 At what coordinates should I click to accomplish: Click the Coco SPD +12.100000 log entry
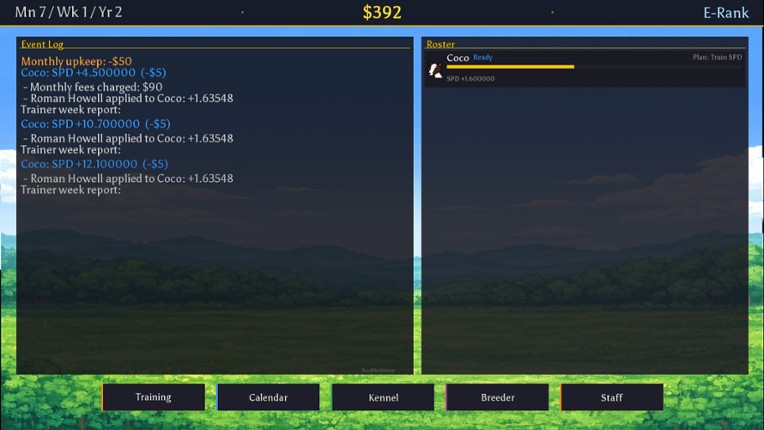95,164
